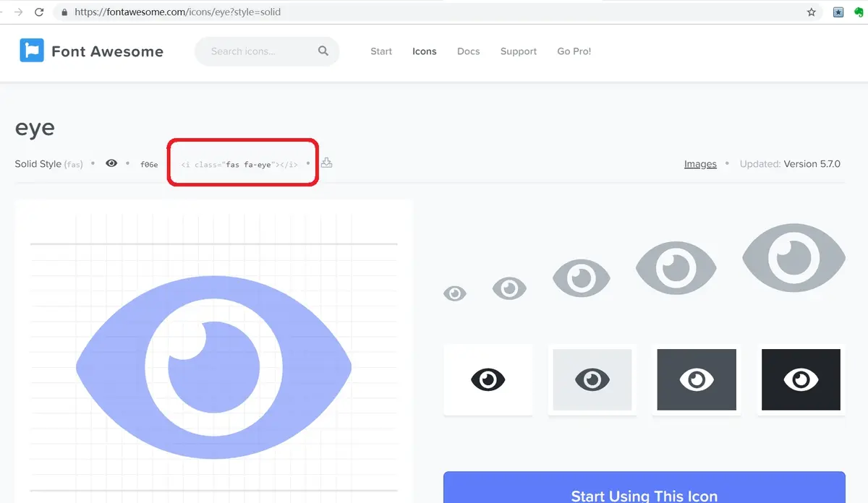Click the Evernote elephant extension icon
Screen dimensions: 868x503
tap(859, 12)
